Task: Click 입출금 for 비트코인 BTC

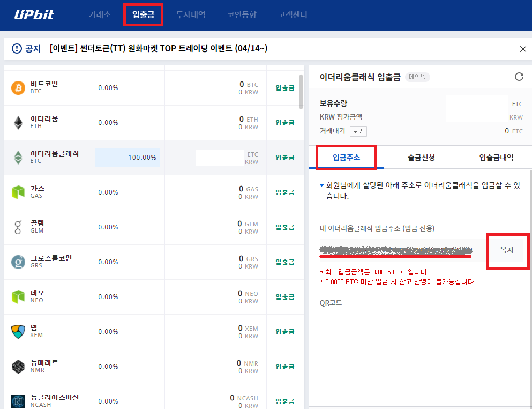Action: pos(284,88)
